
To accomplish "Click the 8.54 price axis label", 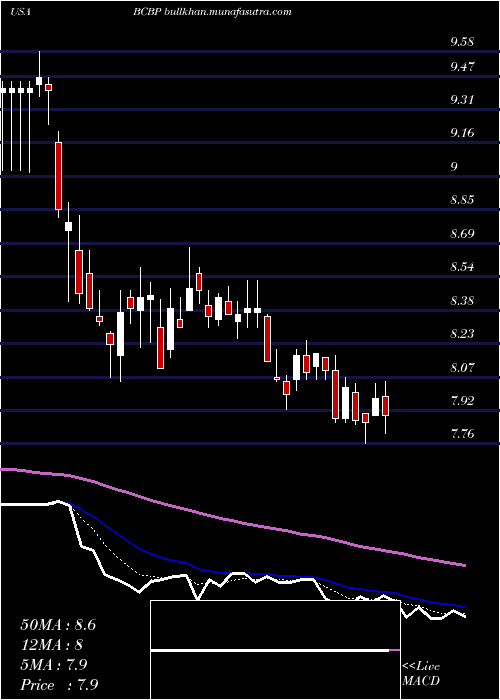I will (462, 267).
